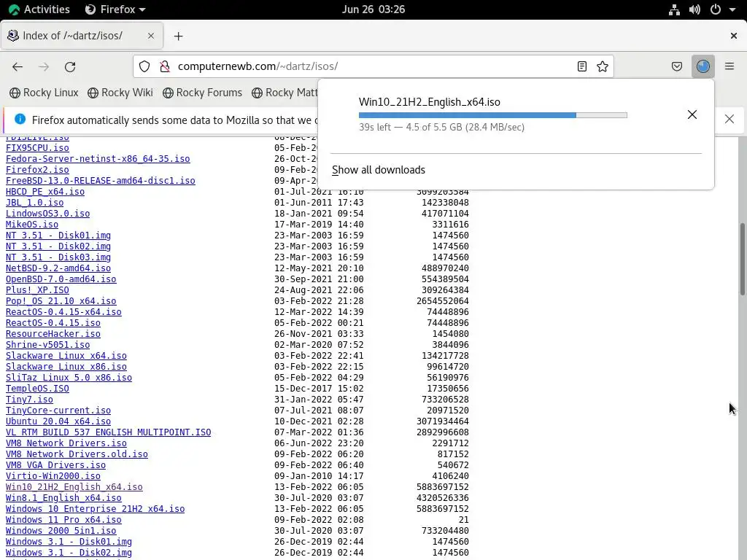Image resolution: width=747 pixels, height=560 pixels.
Task: Open the tracking protection shield icon
Action: click(144, 66)
